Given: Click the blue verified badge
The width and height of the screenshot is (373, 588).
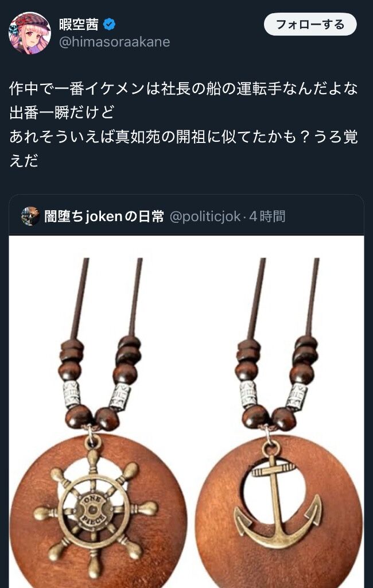Looking at the screenshot, I should click(110, 24).
